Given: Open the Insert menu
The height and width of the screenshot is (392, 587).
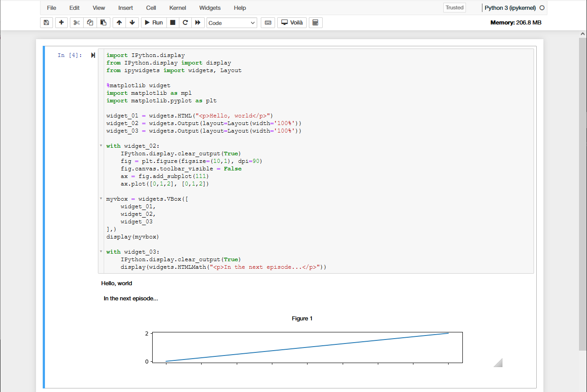Looking at the screenshot, I should (x=125, y=8).
